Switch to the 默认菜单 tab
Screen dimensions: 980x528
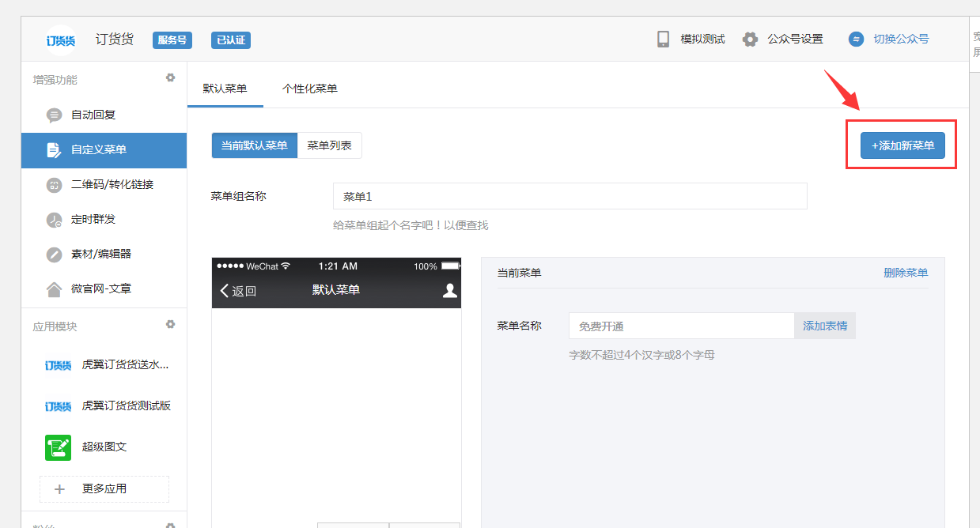point(225,89)
